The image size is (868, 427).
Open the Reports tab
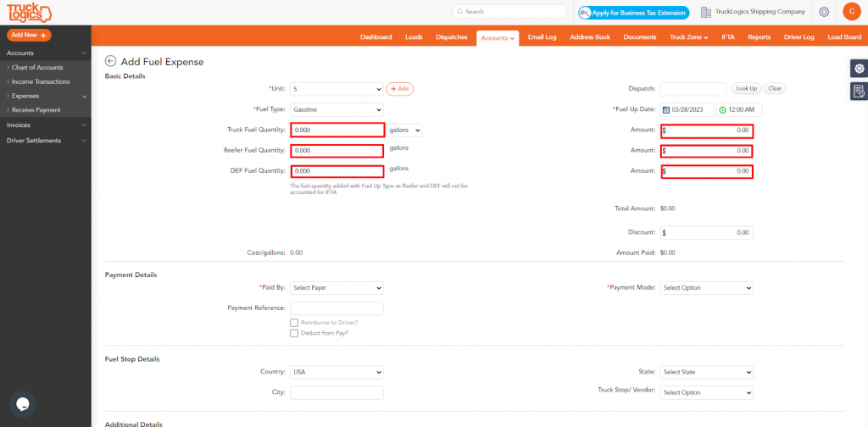point(759,37)
